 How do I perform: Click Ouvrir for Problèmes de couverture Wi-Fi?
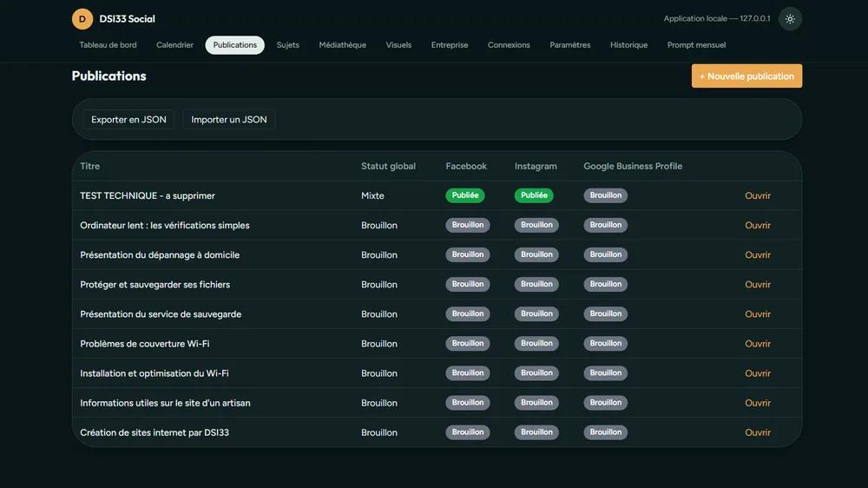(757, 344)
